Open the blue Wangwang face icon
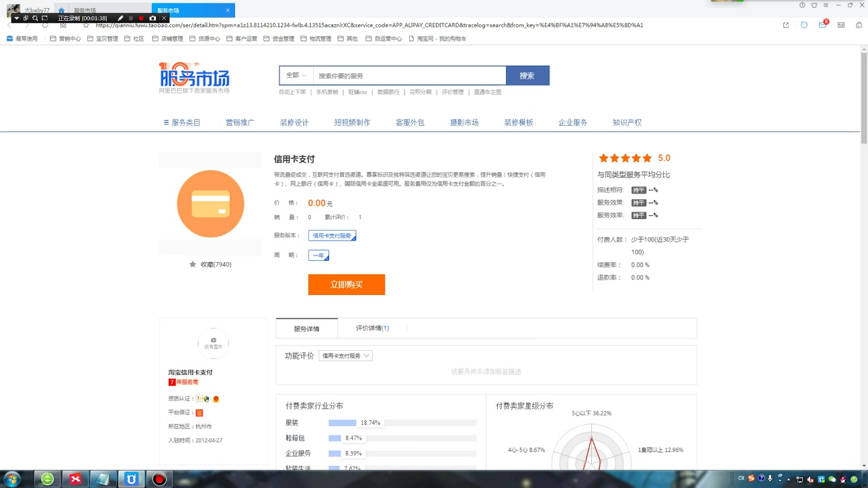This screenshot has height=488, width=868. [x=804, y=25]
